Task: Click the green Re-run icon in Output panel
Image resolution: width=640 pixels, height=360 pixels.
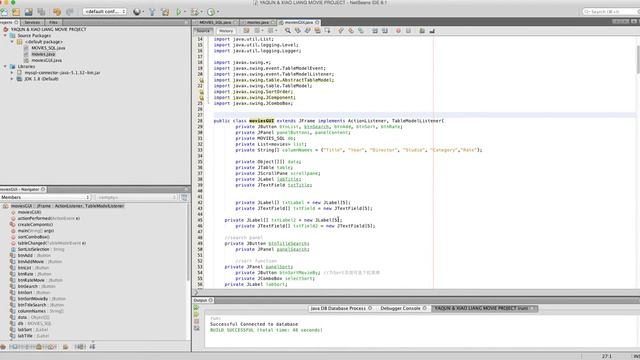Action: (x=196, y=307)
